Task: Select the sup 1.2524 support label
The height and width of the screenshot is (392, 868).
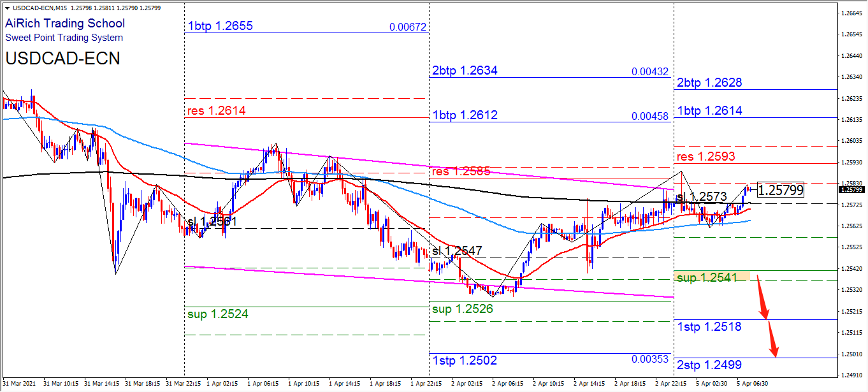Action: (x=218, y=314)
